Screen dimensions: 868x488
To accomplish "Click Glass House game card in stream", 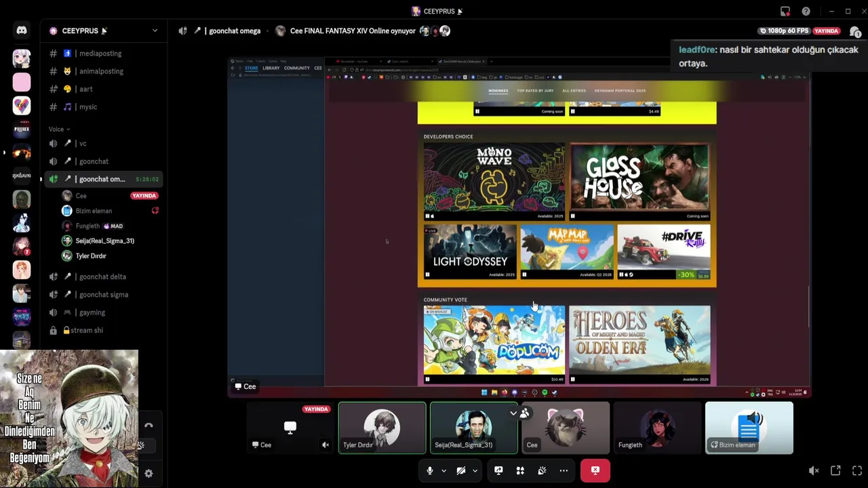I will pos(639,182).
